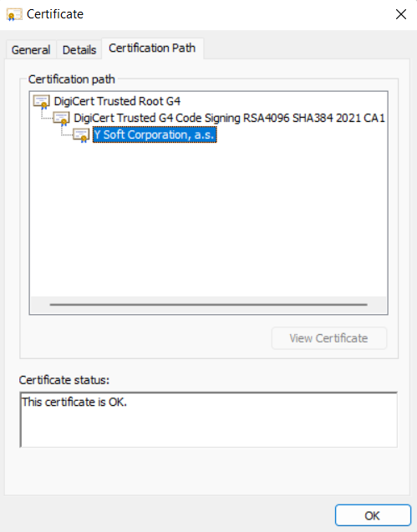Click empty space in the certification path tree
This screenshot has height=532, width=417.
click(209, 217)
